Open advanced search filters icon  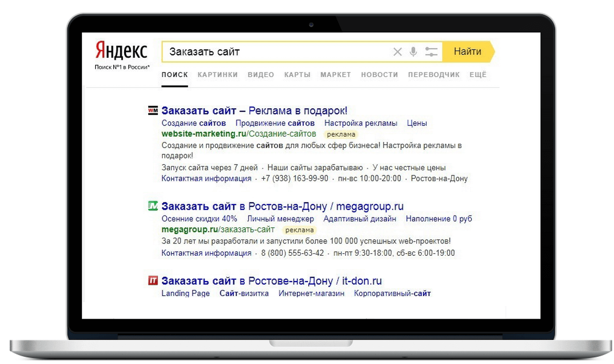pyautogui.click(x=432, y=52)
